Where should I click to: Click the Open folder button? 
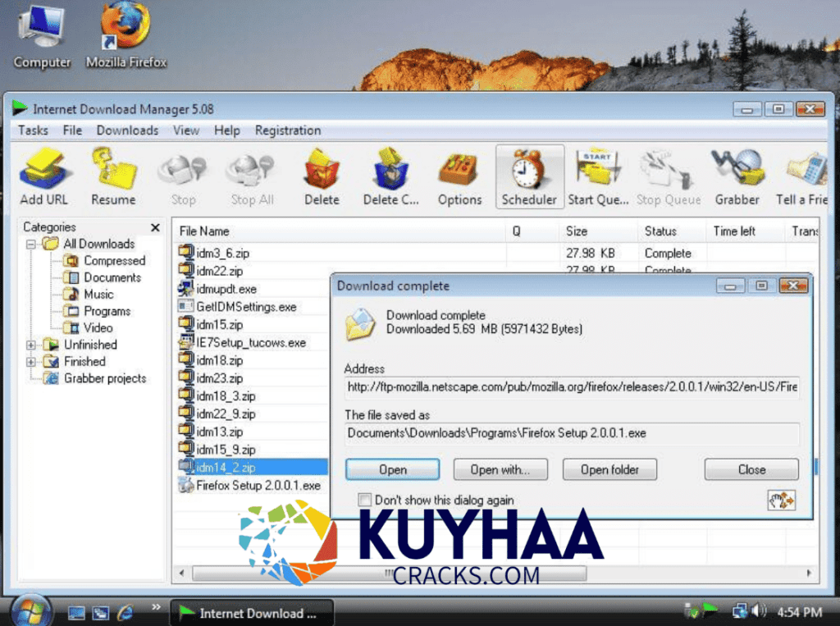click(x=609, y=469)
